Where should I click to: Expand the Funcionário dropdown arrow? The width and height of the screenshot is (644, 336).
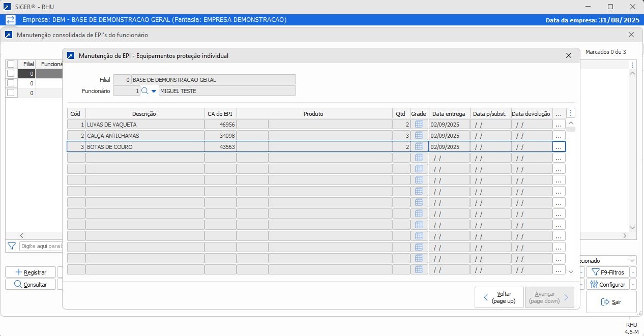pos(154,91)
